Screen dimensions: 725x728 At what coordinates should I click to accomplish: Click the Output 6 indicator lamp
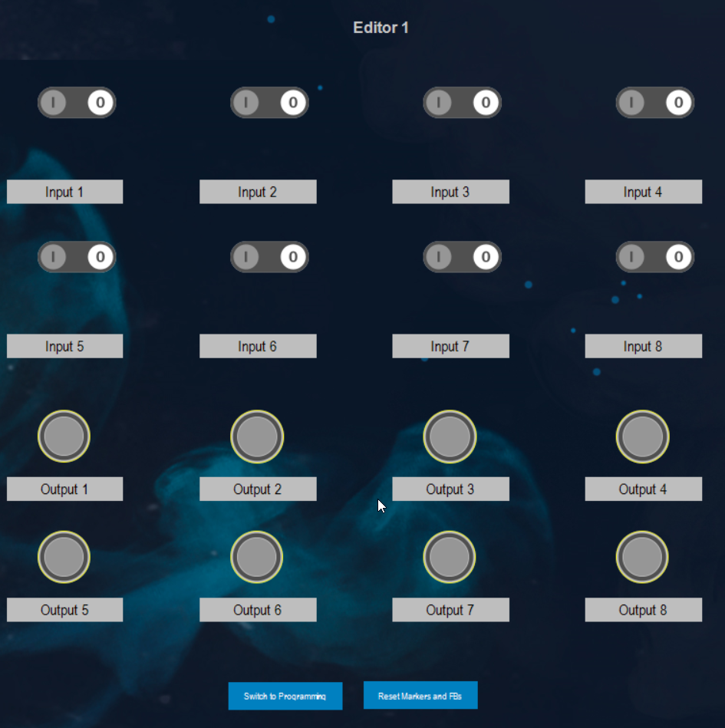tap(257, 557)
